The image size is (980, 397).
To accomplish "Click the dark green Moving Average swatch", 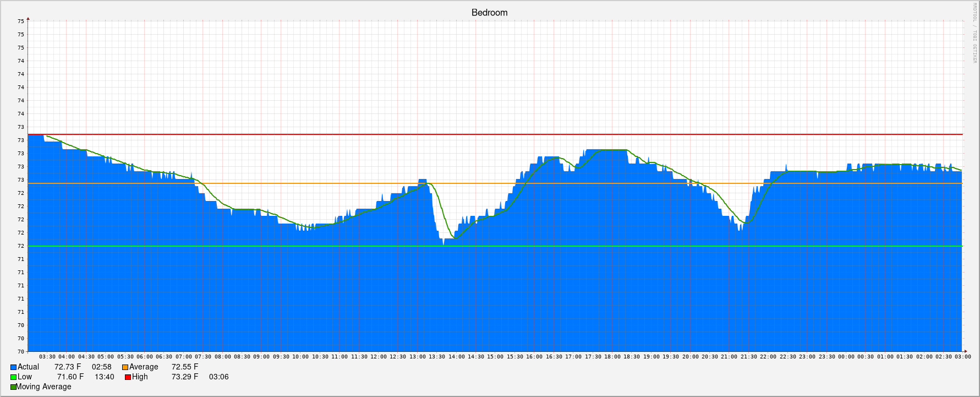I will pyautogui.click(x=13, y=387).
